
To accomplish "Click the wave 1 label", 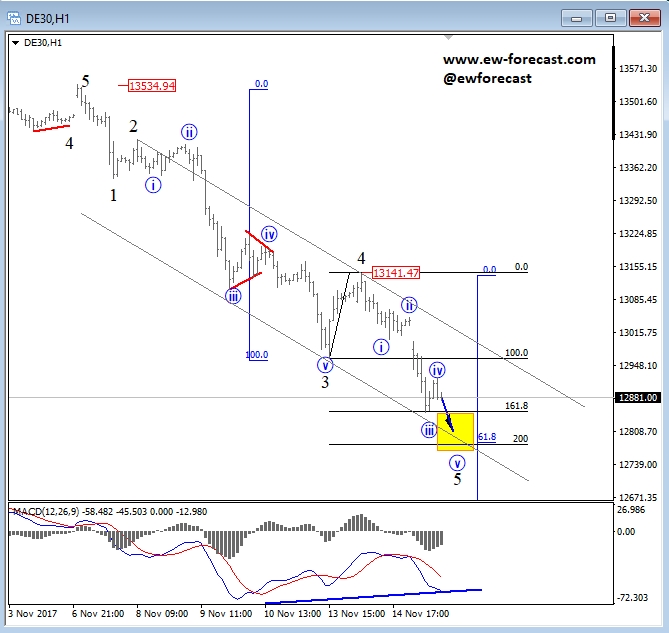I will 113,195.
